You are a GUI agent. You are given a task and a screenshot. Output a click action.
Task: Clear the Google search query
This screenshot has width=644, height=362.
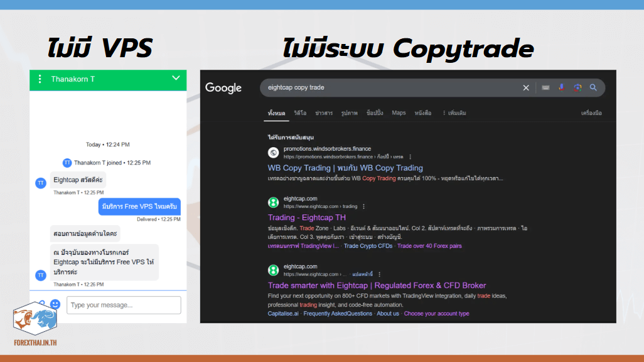click(x=526, y=87)
